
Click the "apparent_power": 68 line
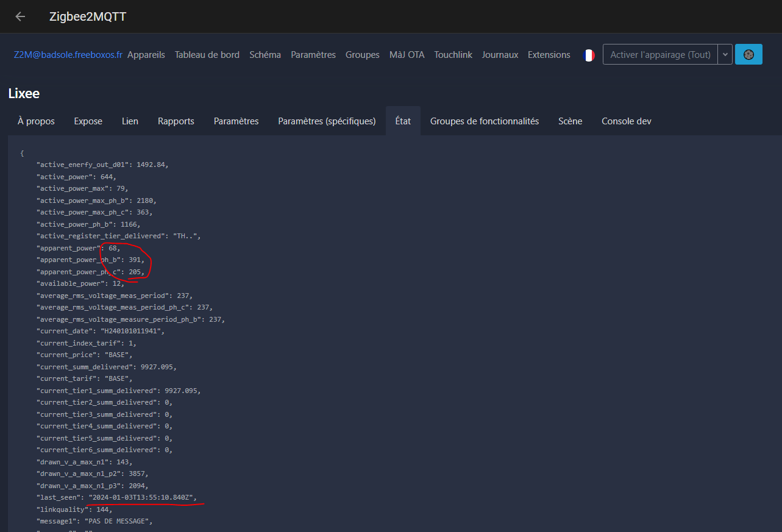(x=79, y=248)
